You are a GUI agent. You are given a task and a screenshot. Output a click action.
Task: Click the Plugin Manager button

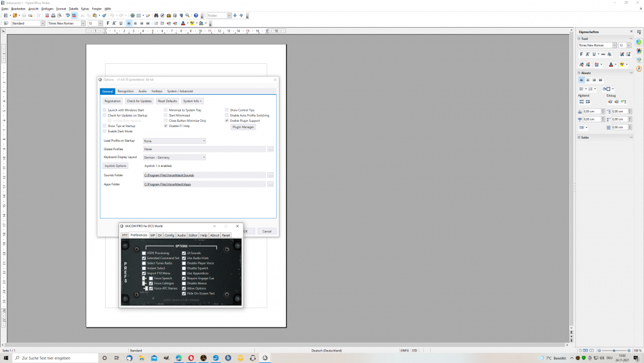pos(243,127)
